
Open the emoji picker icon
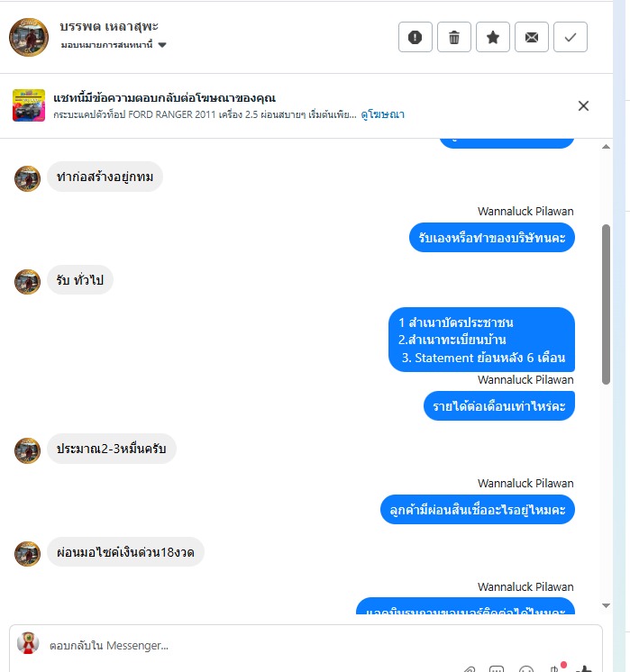pyautogui.click(x=526, y=669)
